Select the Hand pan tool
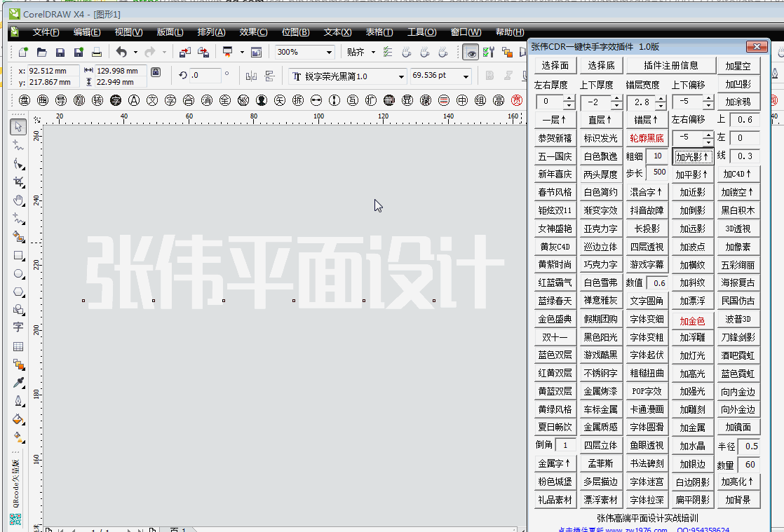 point(18,200)
